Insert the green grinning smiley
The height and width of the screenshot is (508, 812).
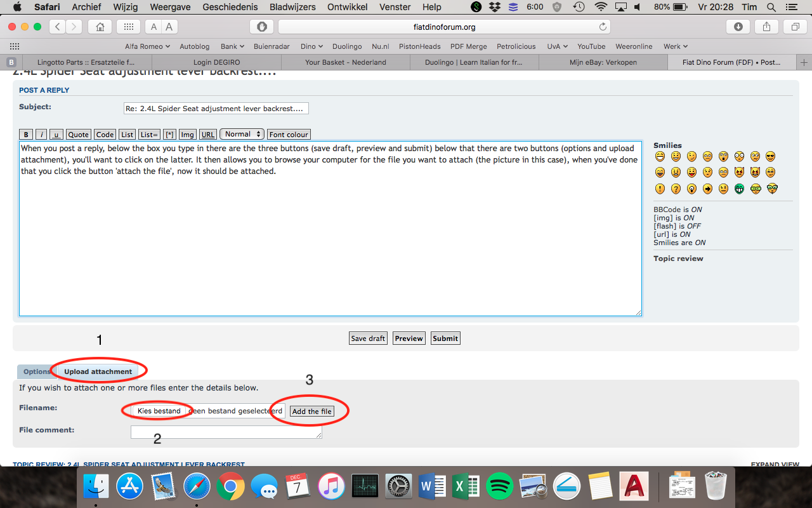(x=739, y=189)
